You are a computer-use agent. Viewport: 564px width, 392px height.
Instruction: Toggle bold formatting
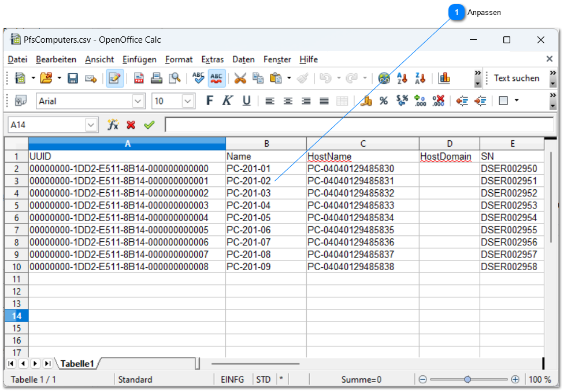click(x=209, y=100)
